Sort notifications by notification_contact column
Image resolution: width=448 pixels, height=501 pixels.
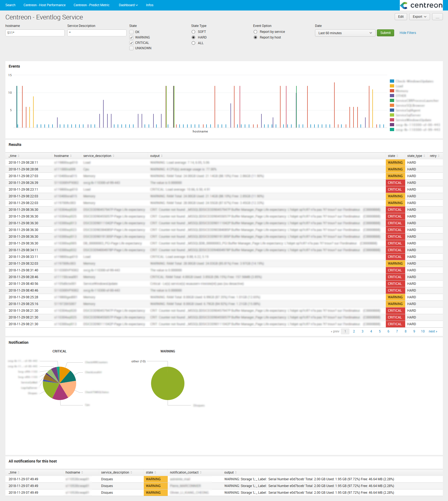click(186, 472)
